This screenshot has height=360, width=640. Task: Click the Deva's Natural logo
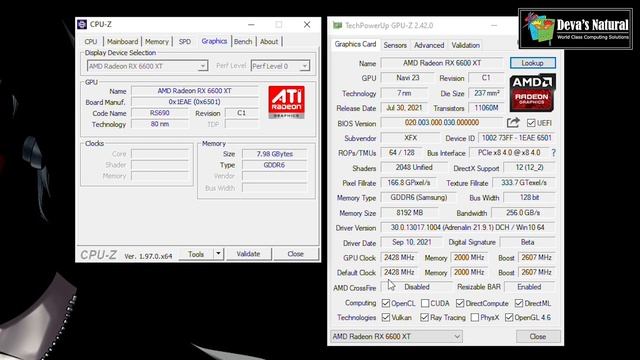click(x=576, y=29)
